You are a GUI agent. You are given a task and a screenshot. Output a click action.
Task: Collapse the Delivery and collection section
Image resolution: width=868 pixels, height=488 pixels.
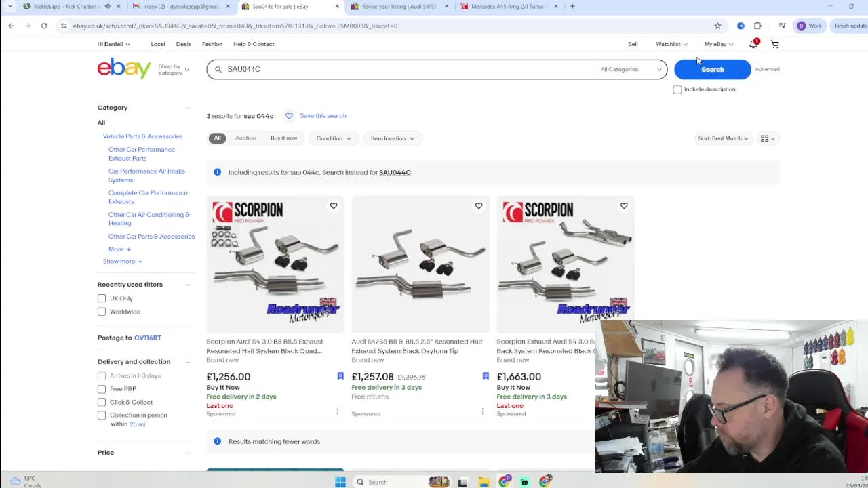(x=189, y=362)
